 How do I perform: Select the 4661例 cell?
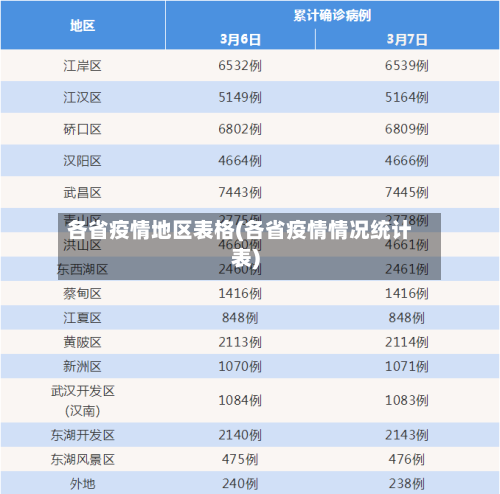pyautogui.click(x=407, y=245)
